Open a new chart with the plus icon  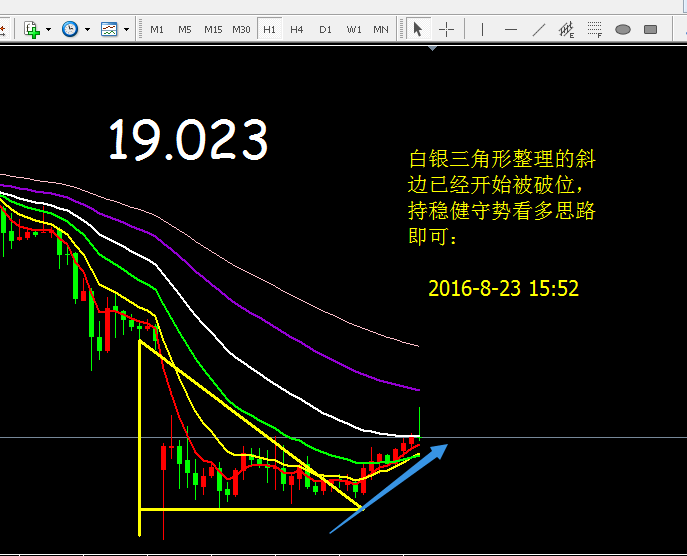pos(32,30)
